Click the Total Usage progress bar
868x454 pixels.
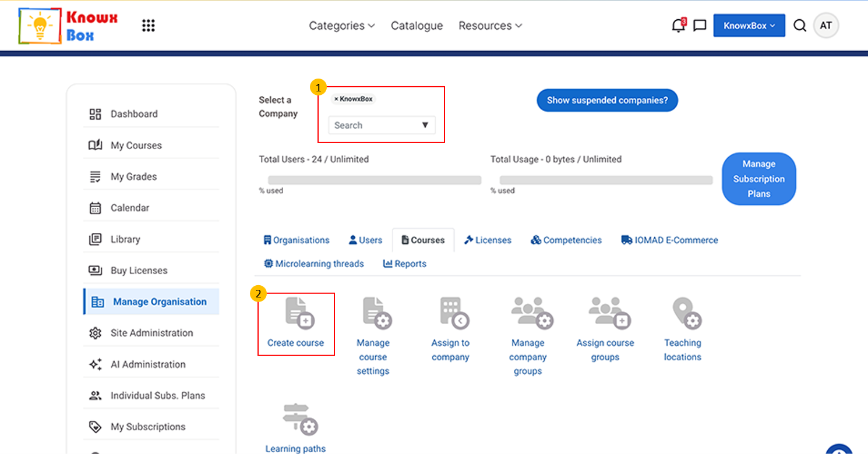tap(606, 180)
